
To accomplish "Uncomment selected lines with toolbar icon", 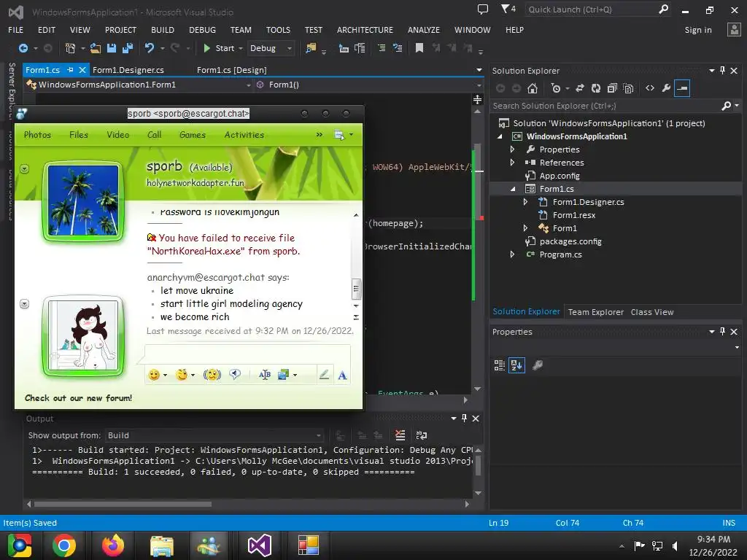I will (x=398, y=48).
